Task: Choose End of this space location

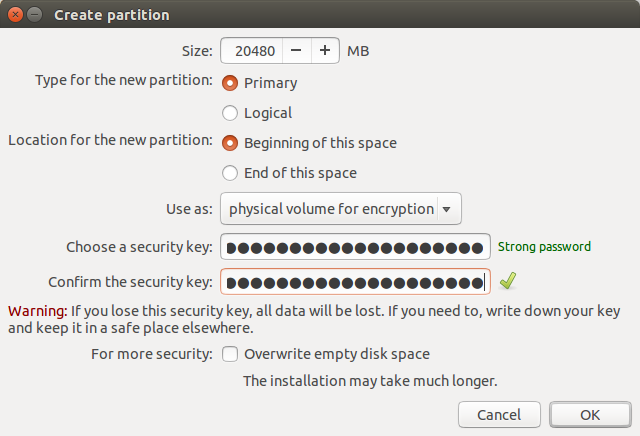Action: [230, 173]
